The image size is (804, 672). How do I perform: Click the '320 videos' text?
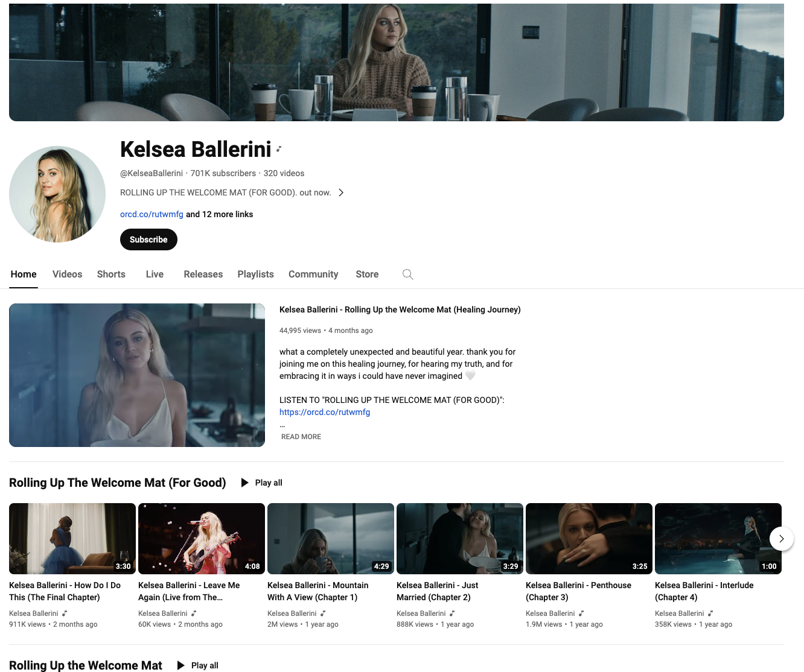(x=284, y=173)
